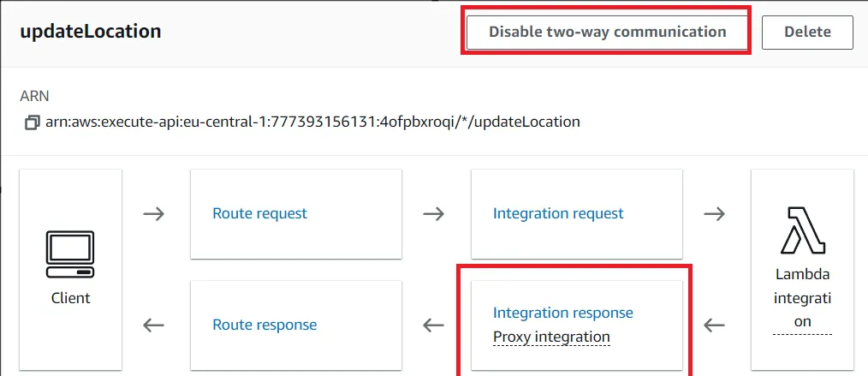Disable two-way communication

[x=607, y=32]
